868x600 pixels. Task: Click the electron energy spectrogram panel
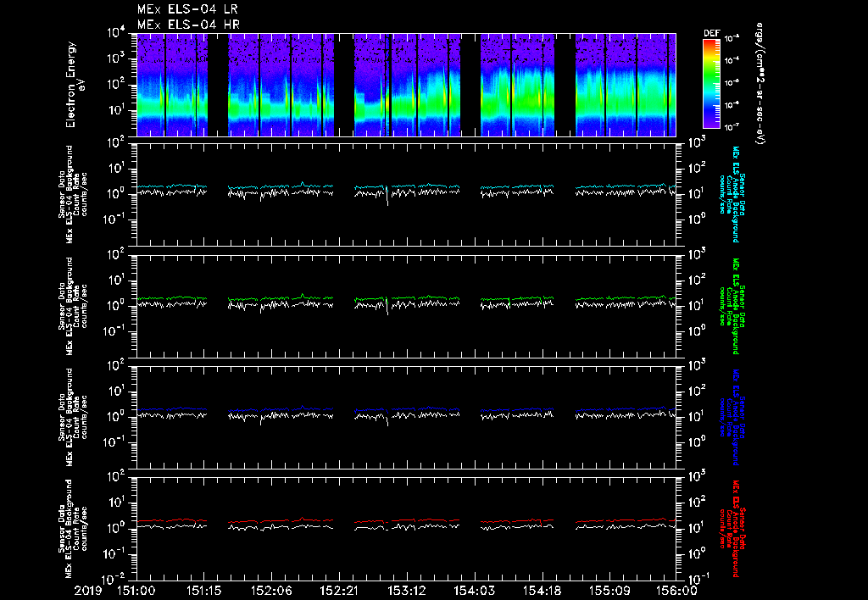click(406, 85)
